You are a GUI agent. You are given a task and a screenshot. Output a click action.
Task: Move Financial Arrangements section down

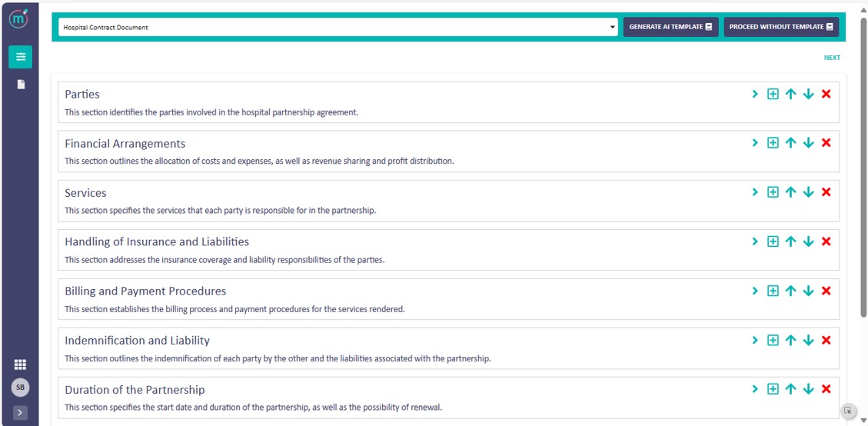808,143
